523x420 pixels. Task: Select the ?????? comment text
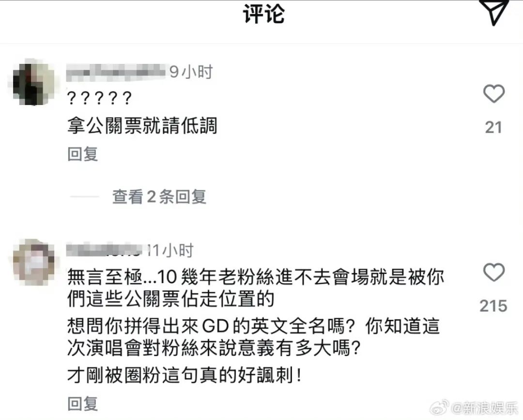(x=99, y=98)
